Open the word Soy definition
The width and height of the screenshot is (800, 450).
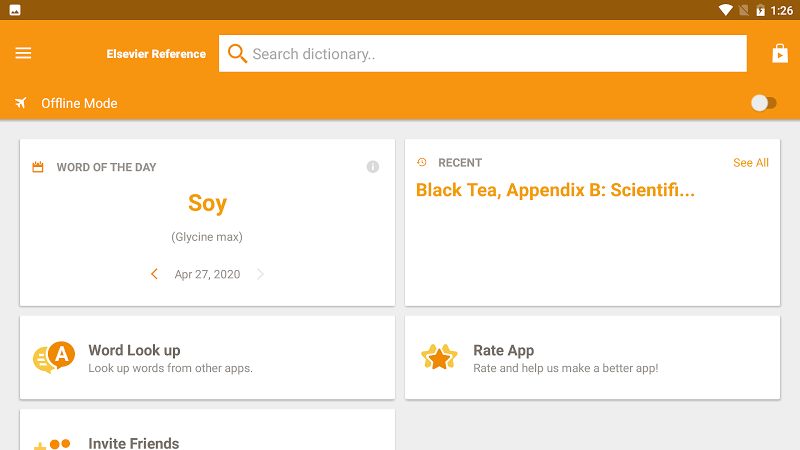coord(207,204)
